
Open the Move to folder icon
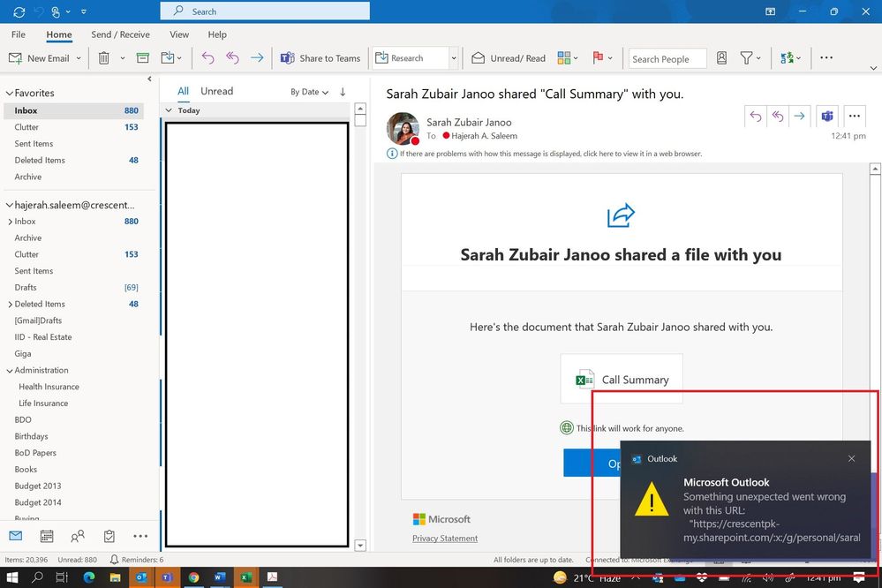pos(168,58)
